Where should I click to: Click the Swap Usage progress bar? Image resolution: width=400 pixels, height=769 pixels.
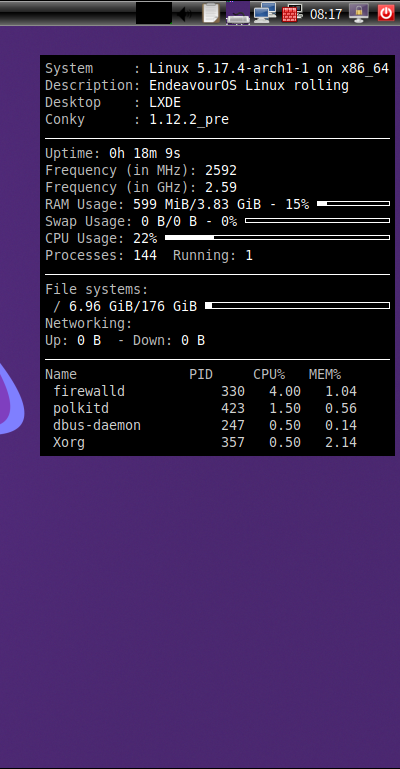(x=318, y=221)
